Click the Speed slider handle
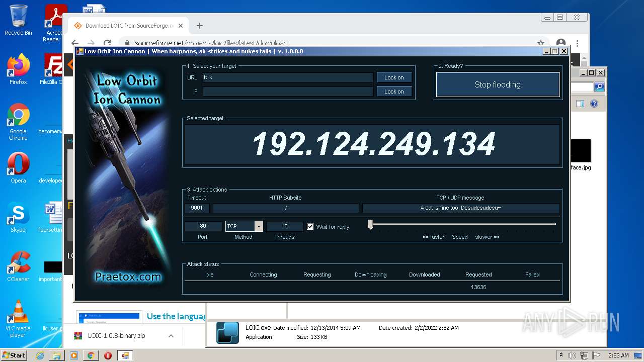Screen dimensions: 644x362 [370, 225]
